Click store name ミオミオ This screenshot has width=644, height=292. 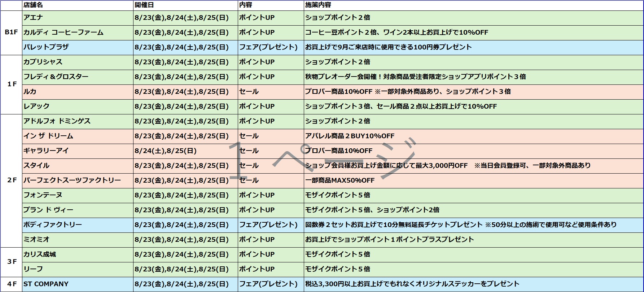tap(36, 240)
